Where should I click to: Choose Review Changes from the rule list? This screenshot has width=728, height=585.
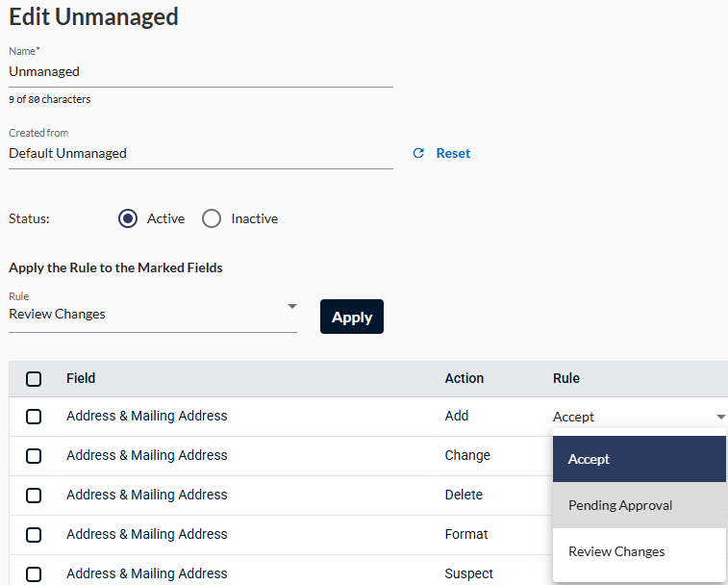[x=640, y=551]
